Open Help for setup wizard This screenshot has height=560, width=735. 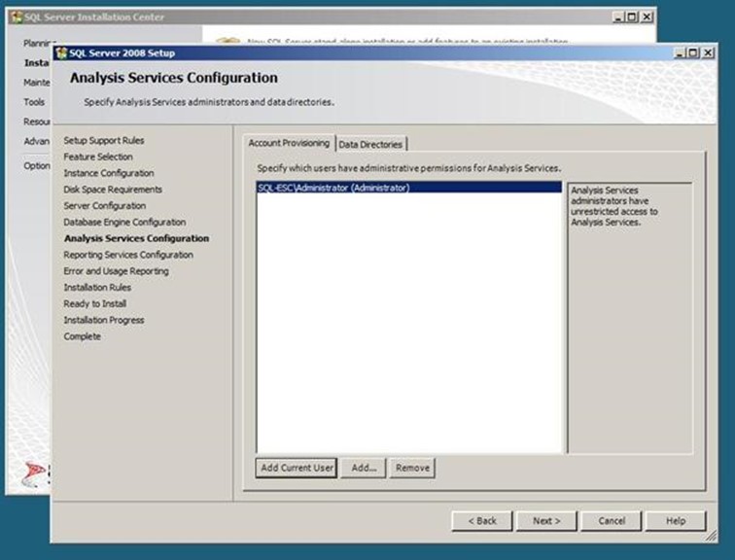676,521
